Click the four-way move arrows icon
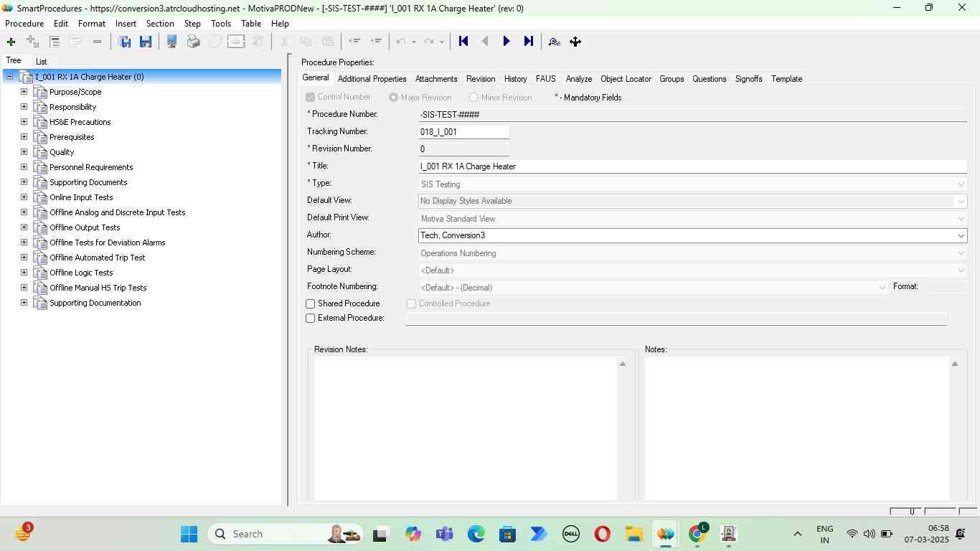Image resolution: width=980 pixels, height=551 pixels. (575, 42)
